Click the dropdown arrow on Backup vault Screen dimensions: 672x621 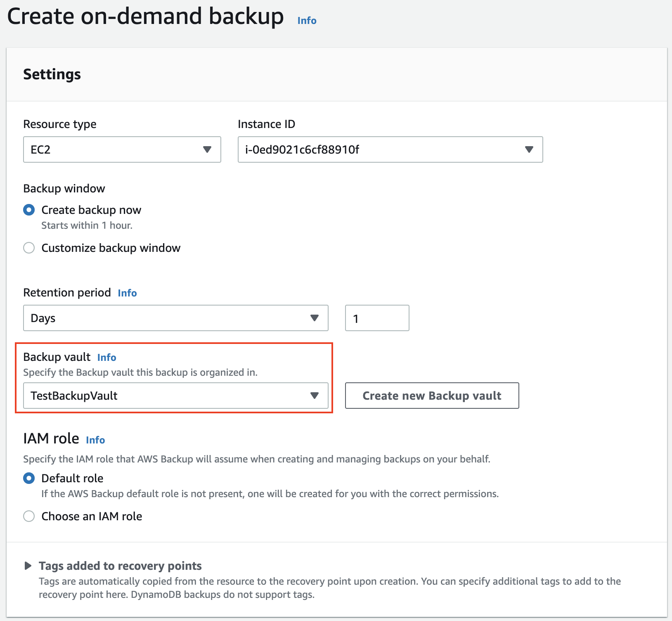[315, 396]
